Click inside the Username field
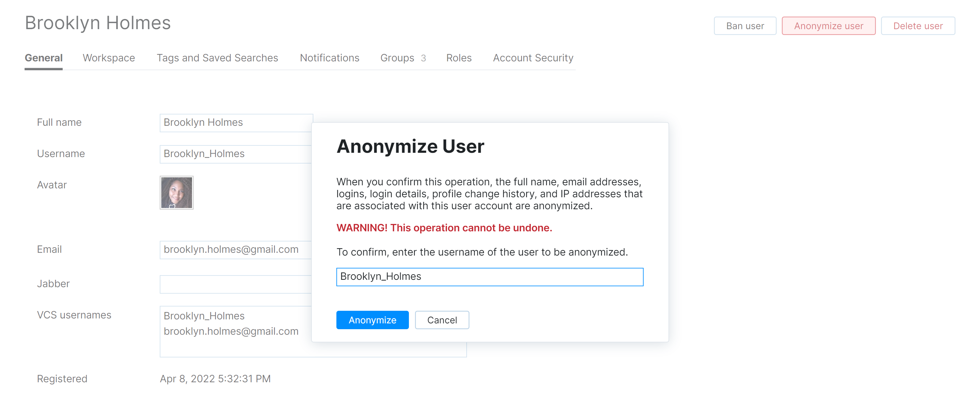 point(236,154)
